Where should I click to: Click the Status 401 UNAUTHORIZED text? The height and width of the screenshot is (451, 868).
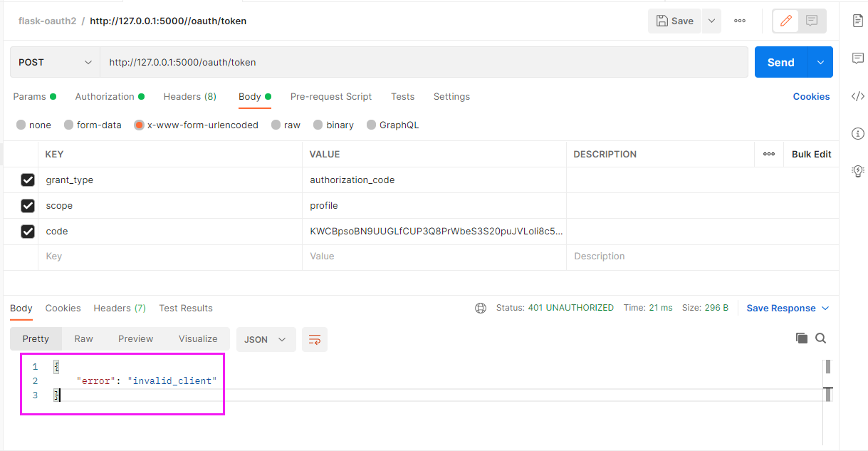[x=555, y=308]
